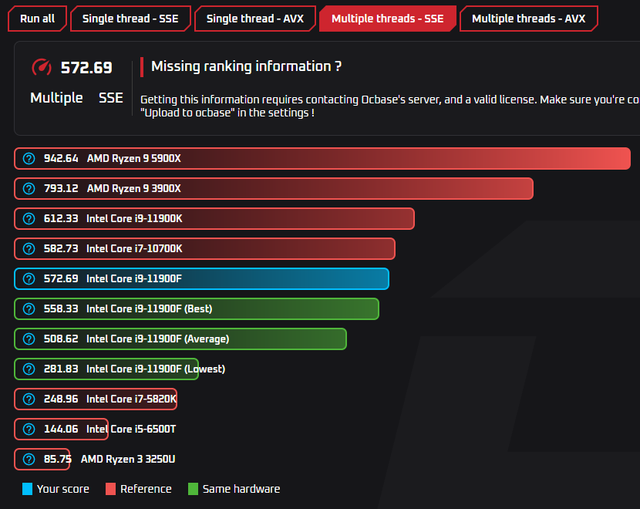Image resolution: width=640 pixels, height=509 pixels.
Task: Switch to Multiple threads - AVX tab
Action: pos(529,19)
